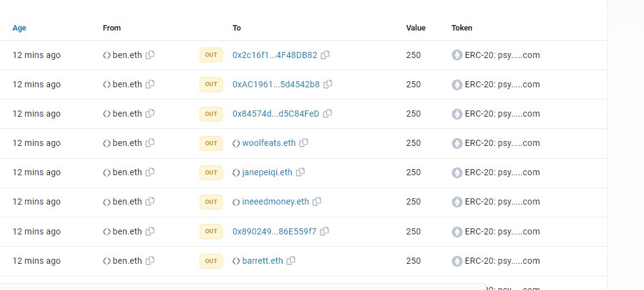This screenshot has height=290, width=644.
Task: Click OUT badge in 0x2c16f1...4F48DB82 row
Action: point(211,55)
